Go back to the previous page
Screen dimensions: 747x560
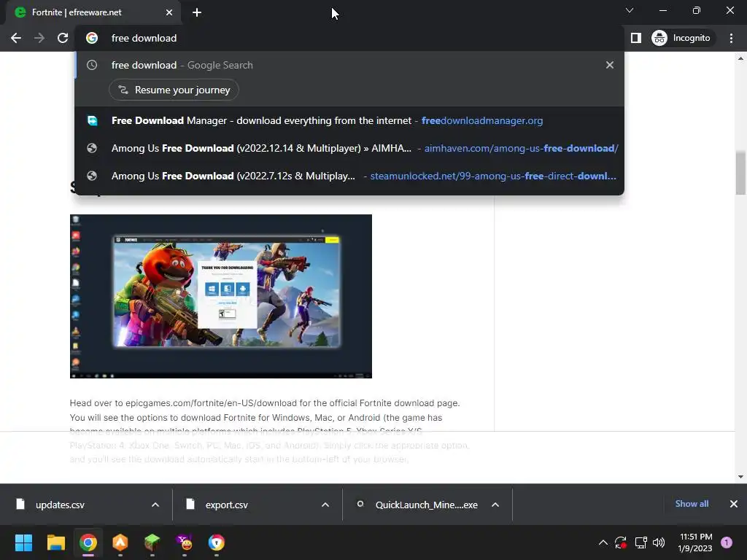tap(16, 38)
